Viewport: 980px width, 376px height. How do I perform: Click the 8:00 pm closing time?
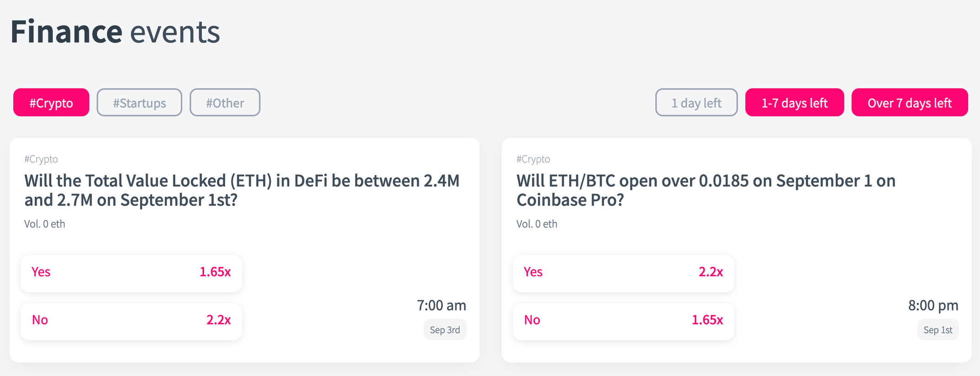[x=933, y=305]
